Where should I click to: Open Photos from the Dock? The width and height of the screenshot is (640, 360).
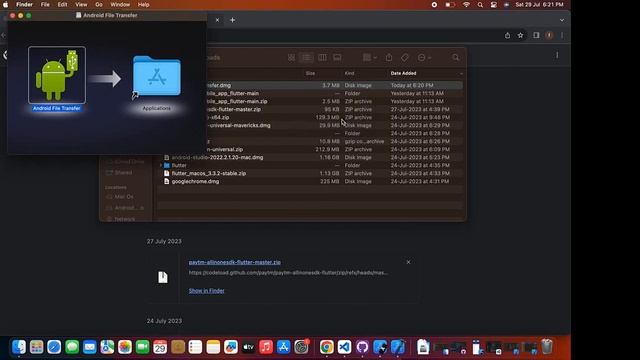coord(125,347)
